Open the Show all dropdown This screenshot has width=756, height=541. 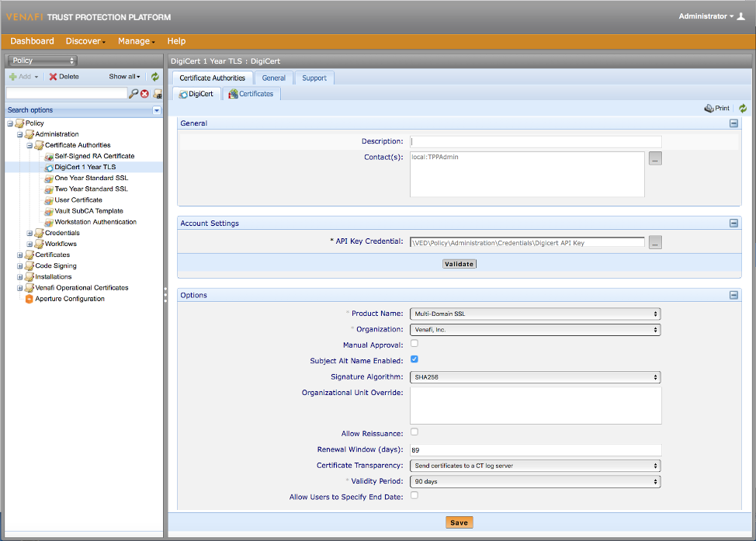[x=124, y=77]
